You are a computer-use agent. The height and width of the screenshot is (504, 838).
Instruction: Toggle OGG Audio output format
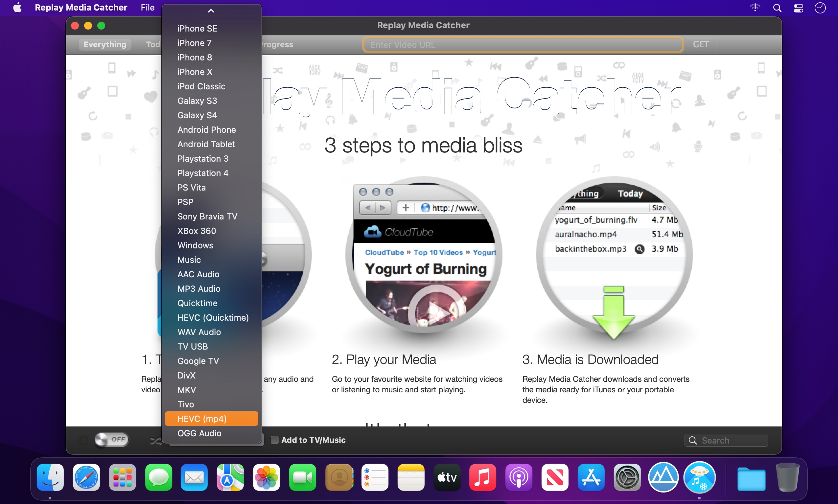[x=200, y=433]
